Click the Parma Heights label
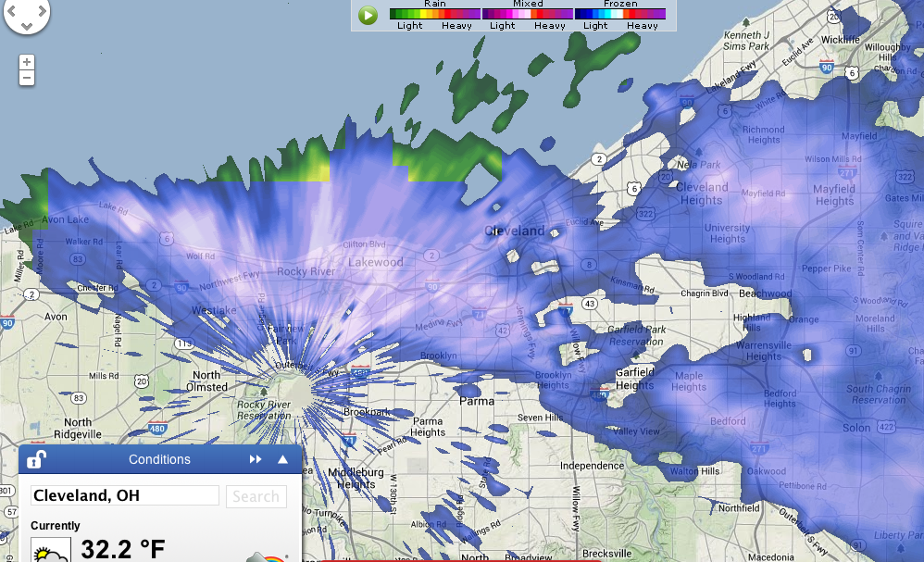924x562 pixels. pyautogui.click(x=428, y=427)
